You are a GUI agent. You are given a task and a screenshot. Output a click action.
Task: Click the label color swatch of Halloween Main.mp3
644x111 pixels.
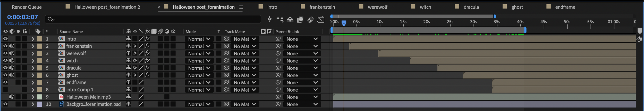coord(40,97)
